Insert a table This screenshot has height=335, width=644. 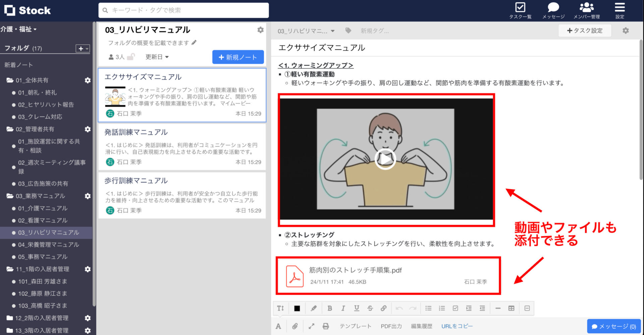pyautogui.click(x=511, y=308)
